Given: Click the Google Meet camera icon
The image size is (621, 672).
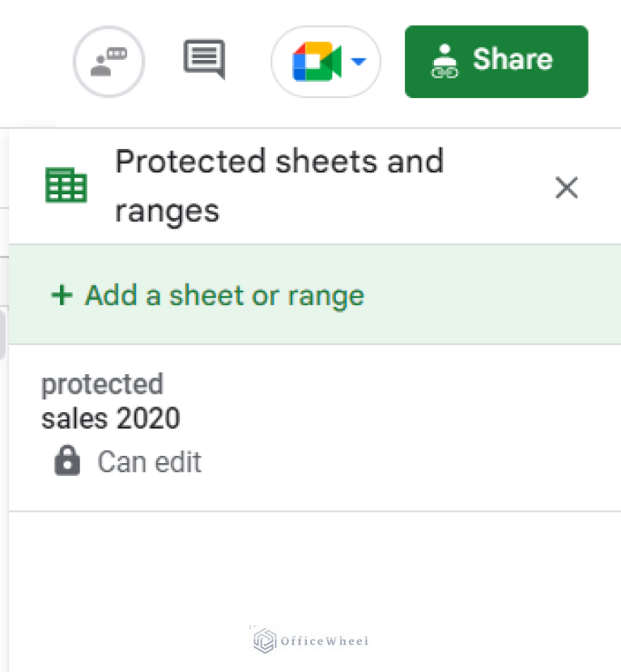Looking at the screenshot, I should tap(316, 62).
